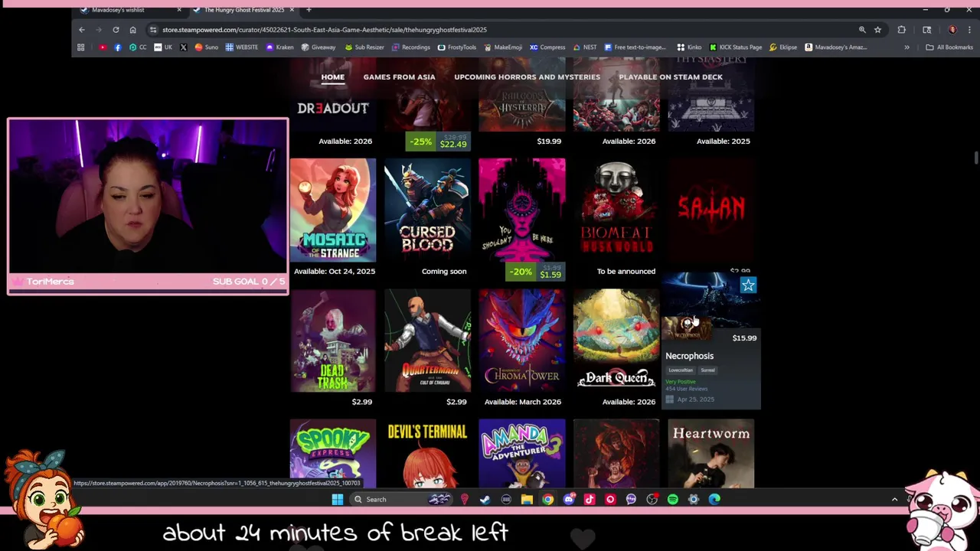Image resolution: width=980 pixels, height=551 pixels.
Task: Open Kraken bookmark
Action: pos(279,47)
